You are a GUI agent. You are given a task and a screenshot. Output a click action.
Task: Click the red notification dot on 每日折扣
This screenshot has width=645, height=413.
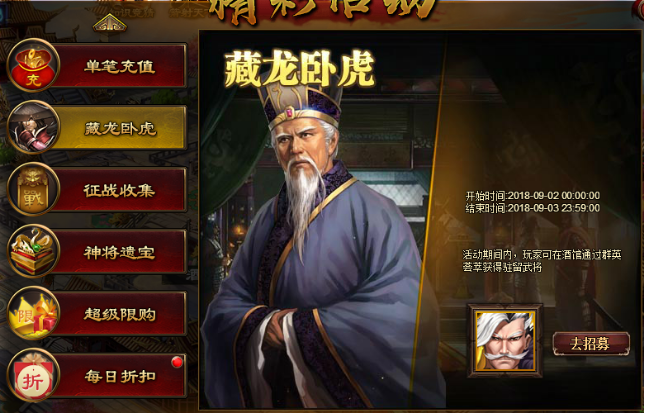pos(177,362)
